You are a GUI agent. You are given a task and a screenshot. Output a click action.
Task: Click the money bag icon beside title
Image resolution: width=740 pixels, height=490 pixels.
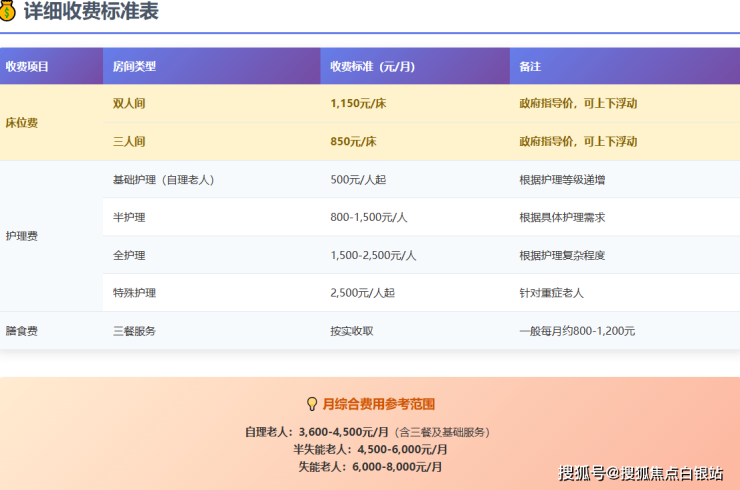[x=7, y=10]
